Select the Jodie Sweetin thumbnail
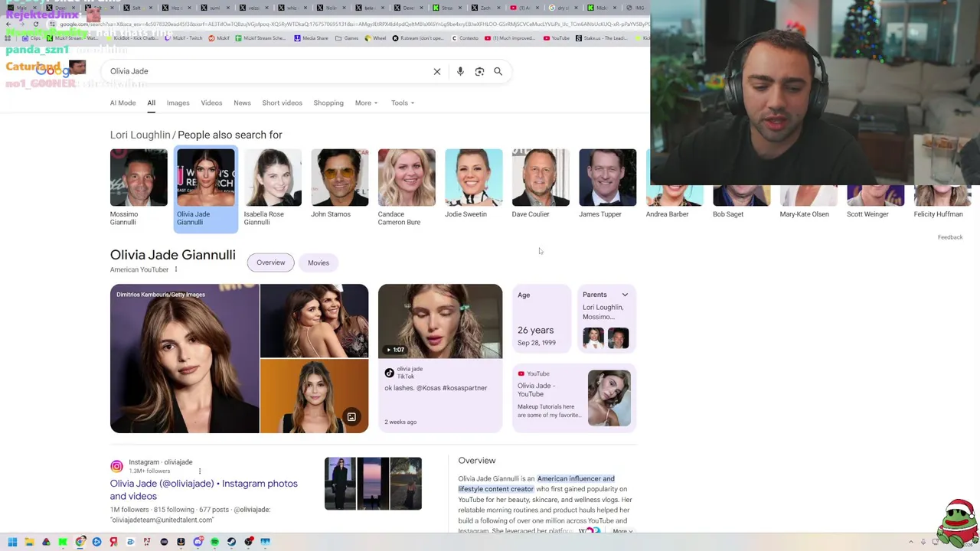 [x=474, y=178]
